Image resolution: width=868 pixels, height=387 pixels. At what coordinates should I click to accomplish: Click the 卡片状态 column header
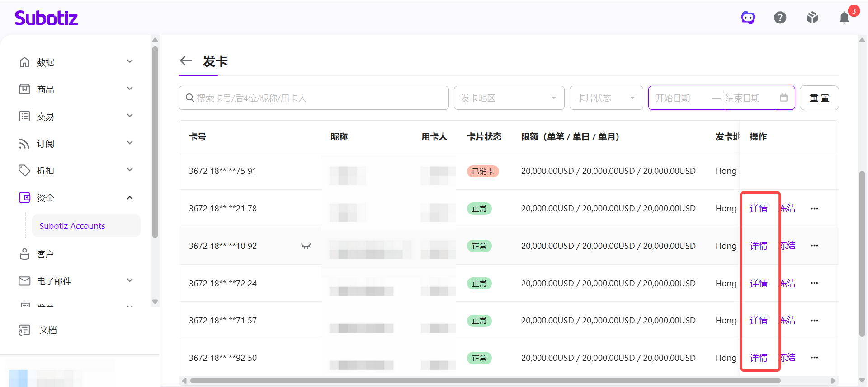484,137
